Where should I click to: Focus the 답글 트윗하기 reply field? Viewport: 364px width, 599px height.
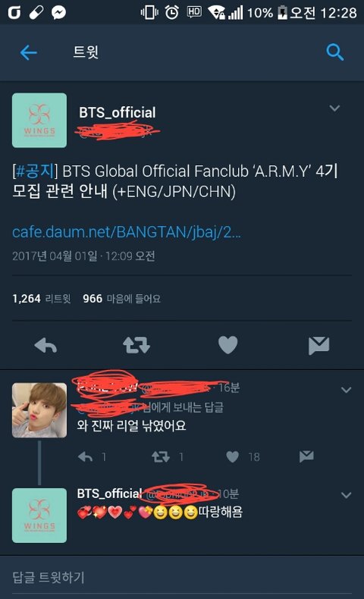coord(182,577)
